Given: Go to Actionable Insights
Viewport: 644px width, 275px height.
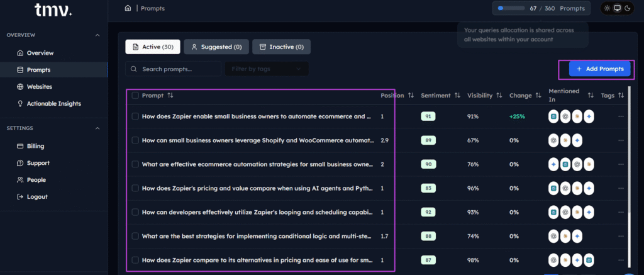Looking at the screenshot, I should [x=53, y=104].
